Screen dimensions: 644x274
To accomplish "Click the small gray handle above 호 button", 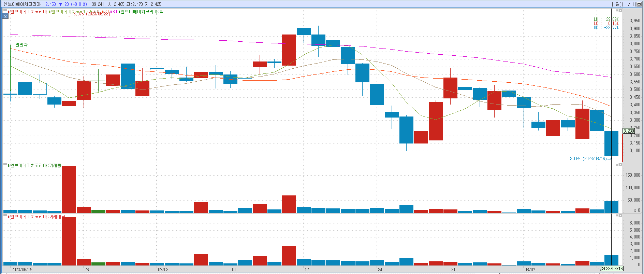I will point(5,11).
